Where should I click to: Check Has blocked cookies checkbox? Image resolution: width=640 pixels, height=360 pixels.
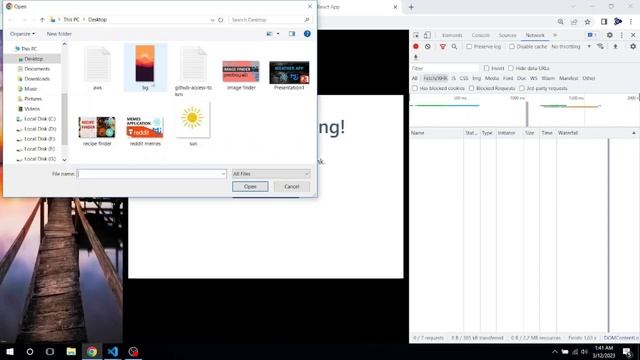(415, 88)
